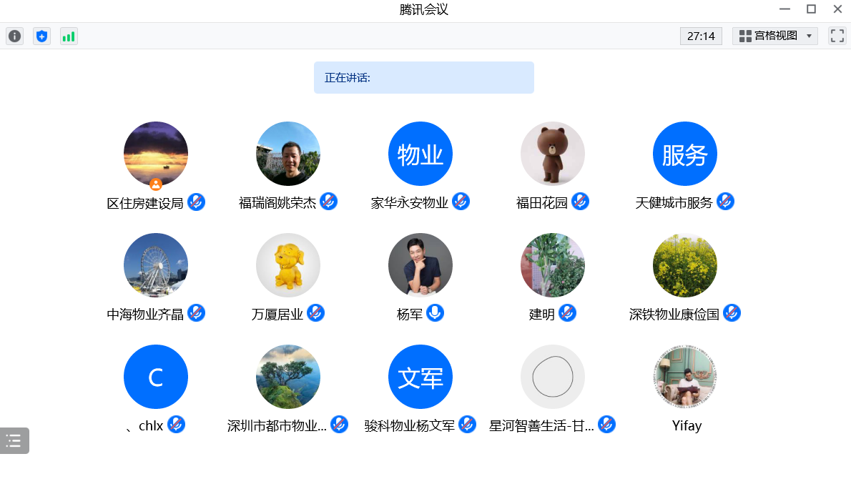The height and width of the screenshot is (504, 851).
Task: Click the participant name 天健城市服务
Action: click(674, 203)
